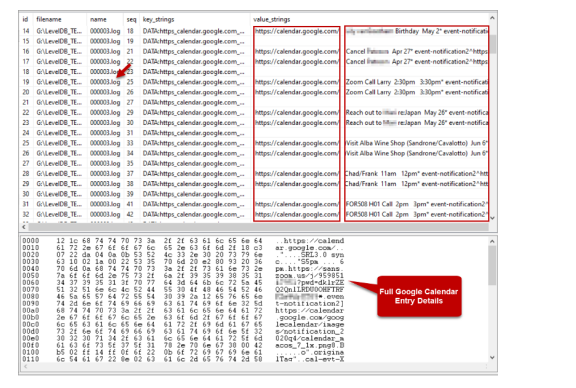
Task: Click left arrow of the table's horizontal scrollbar
Action: (24, 227)
